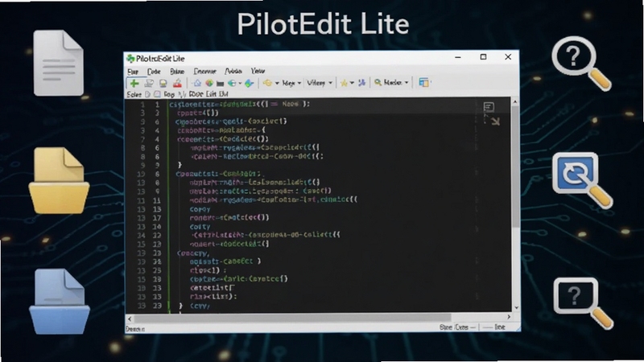Click the vertical scrollbar thumb
The image size is (644, 362).
(x=515, y=167)
